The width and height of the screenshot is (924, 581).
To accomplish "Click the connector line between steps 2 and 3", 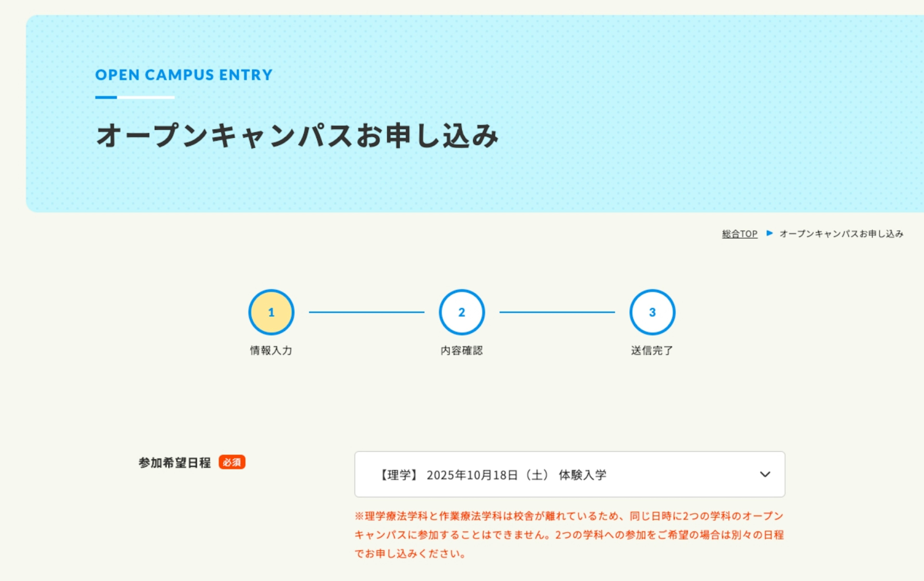I will click(557, 312).
